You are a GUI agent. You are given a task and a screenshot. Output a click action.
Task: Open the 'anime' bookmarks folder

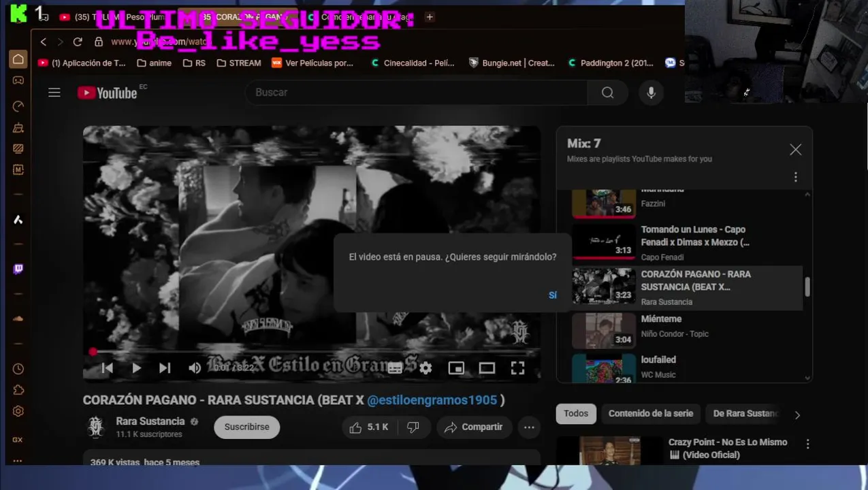tap(154, 63)
